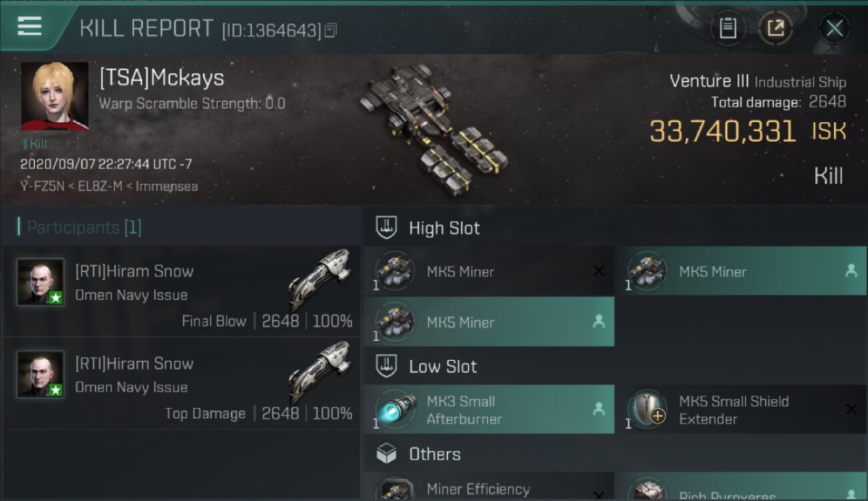Collapse the Others section
868x501 pixels.
pos(387,454)
